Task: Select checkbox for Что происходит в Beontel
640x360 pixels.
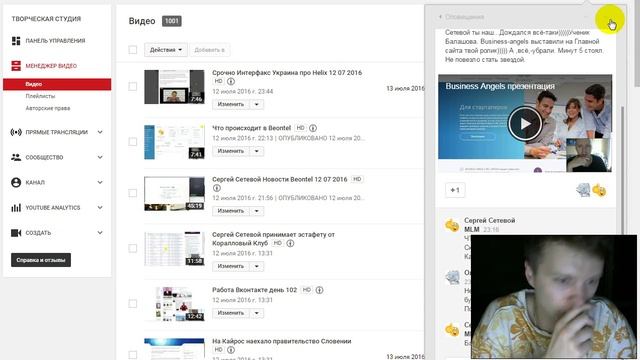Action: tap(133, 142)
